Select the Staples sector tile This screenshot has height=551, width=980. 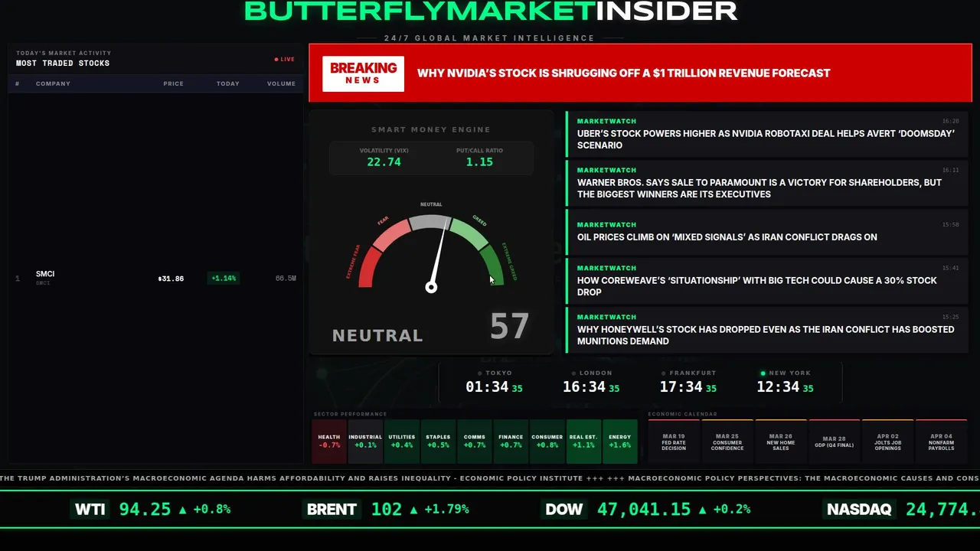click(438, 441)
